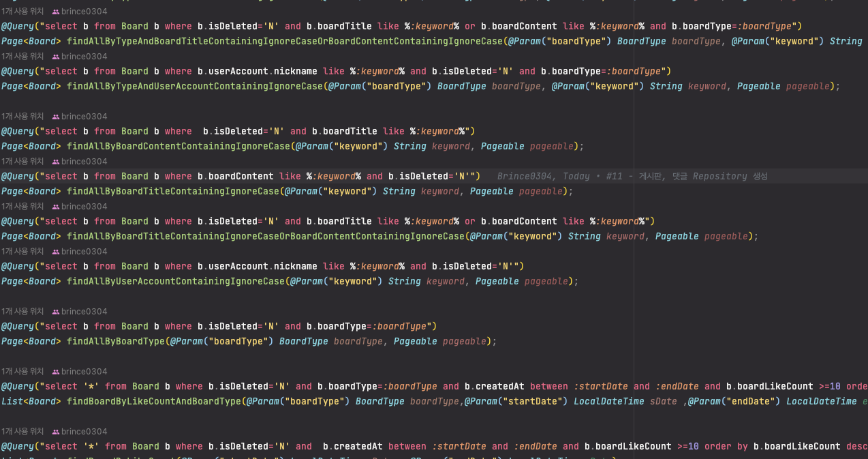Click LocalDateTime type before sDate parameter
868x459 pixels.
coord(609,402)
